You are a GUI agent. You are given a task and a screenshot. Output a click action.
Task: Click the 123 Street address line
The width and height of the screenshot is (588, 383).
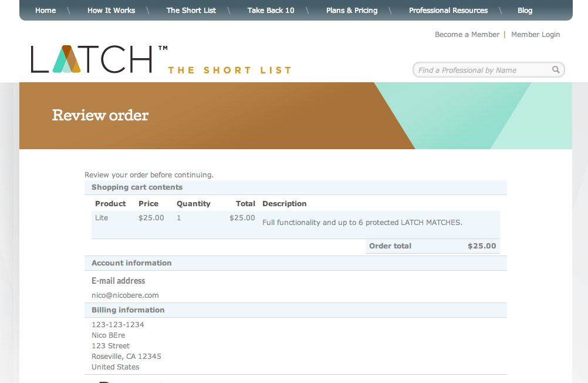coord(111,346)
